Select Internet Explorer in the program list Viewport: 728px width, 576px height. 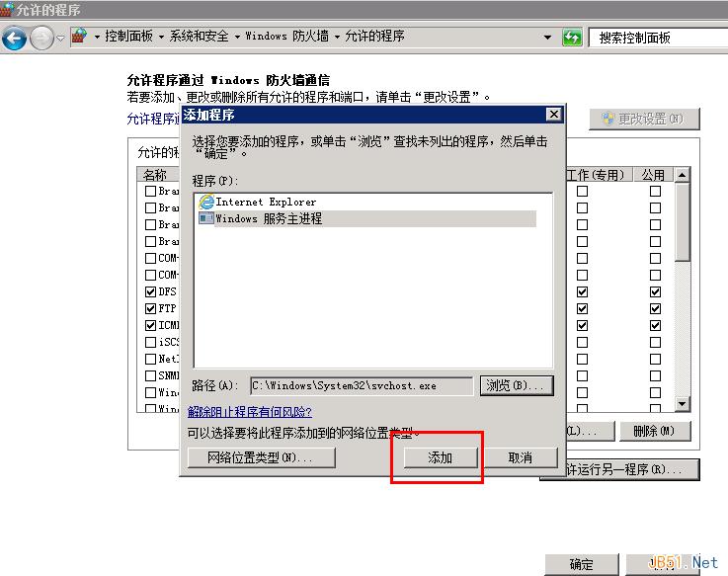tap(266, 202)
